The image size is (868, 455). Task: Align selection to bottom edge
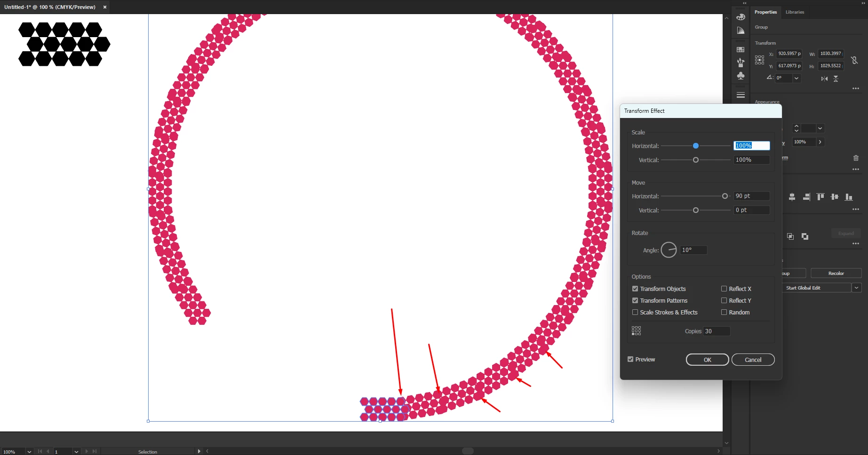point(849,197)
